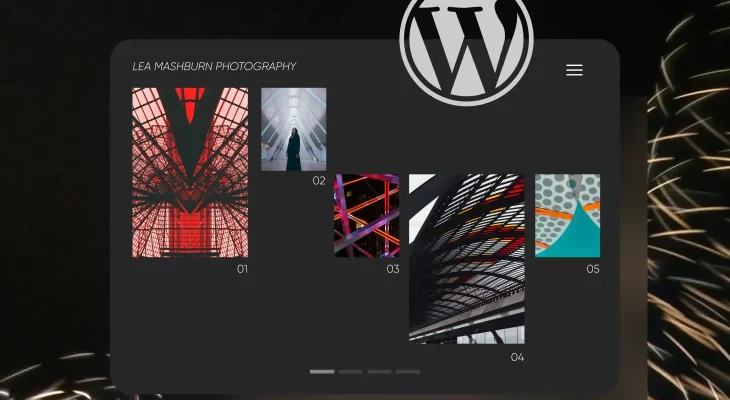Image resolution: width=730 pixels, height=400 pixels.
Task: Click the label 04
Action: (517, 357)
